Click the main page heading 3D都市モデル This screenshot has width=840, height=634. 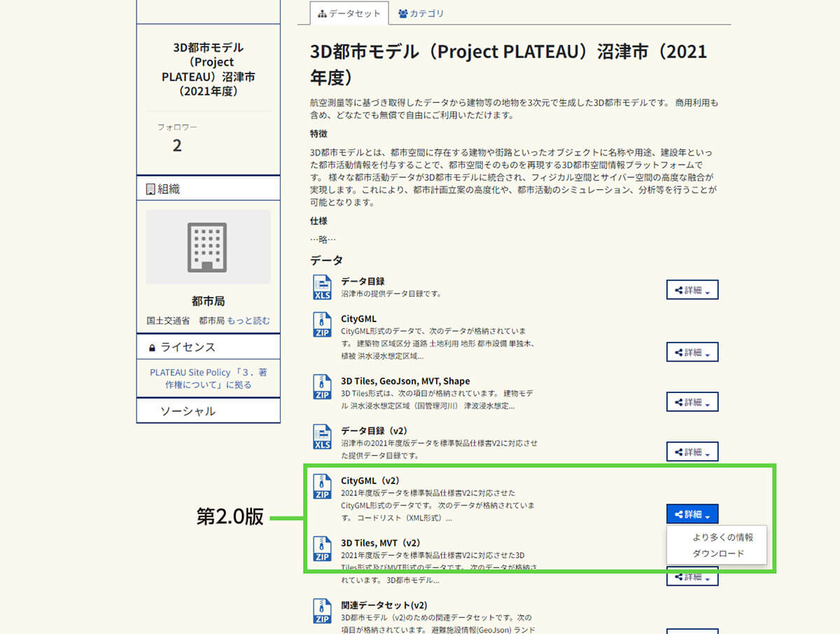pos(508,64)
